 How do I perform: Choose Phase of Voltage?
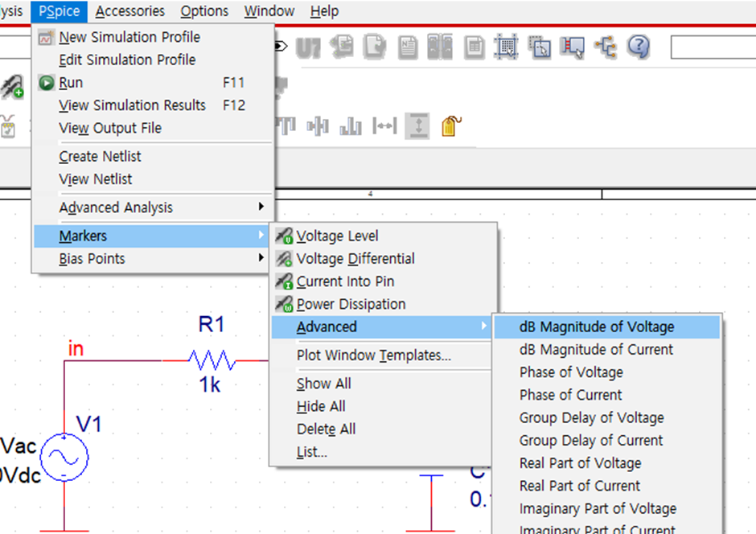pos(607,372)
